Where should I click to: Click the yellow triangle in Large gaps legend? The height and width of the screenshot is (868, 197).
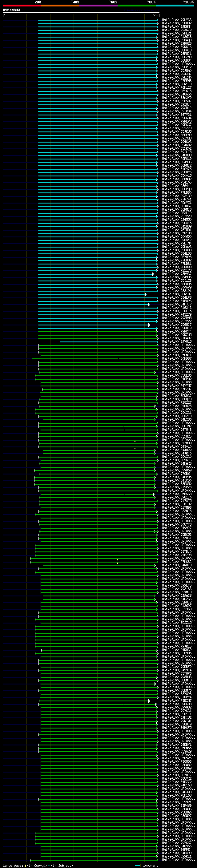[x=26, y=865]
